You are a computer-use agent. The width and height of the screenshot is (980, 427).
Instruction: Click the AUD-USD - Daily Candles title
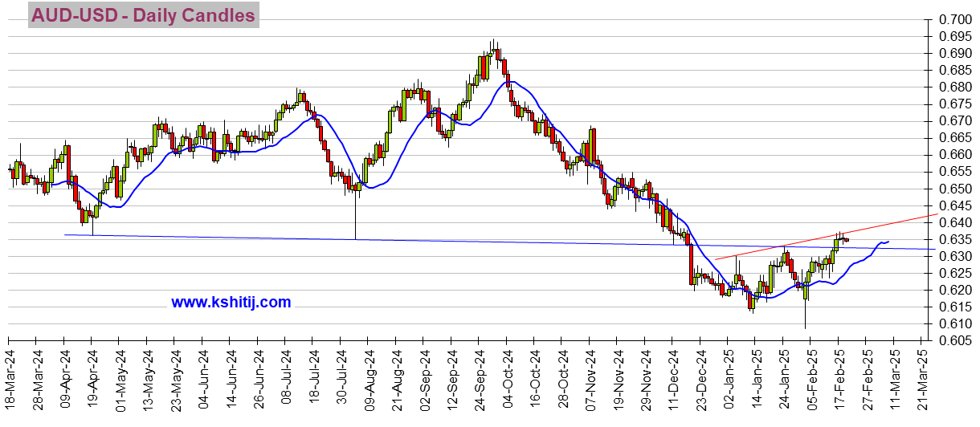pyautogui.click(x=143, y=15)
